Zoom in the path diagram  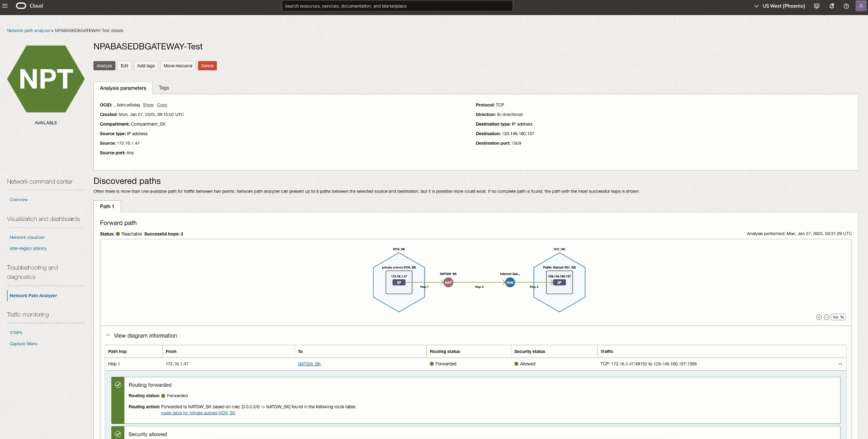(819, 317)
